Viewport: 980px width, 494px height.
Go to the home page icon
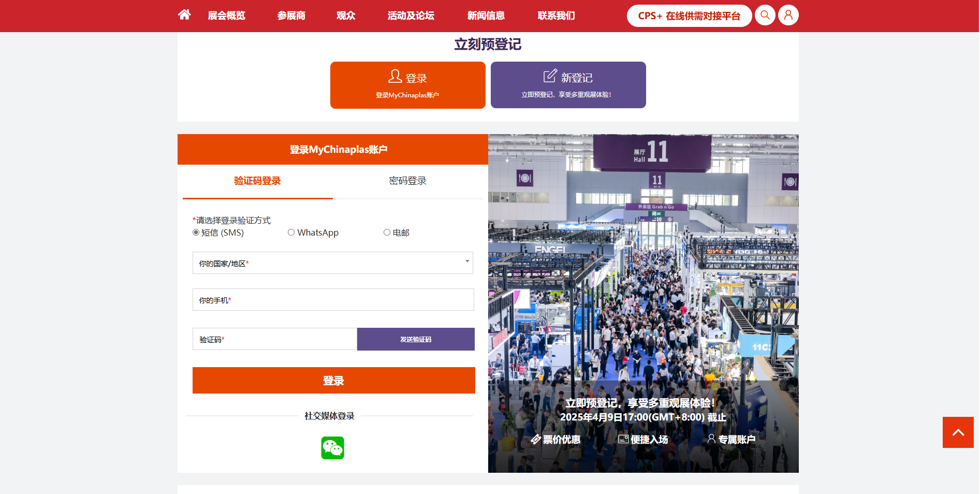pos(184,14)
